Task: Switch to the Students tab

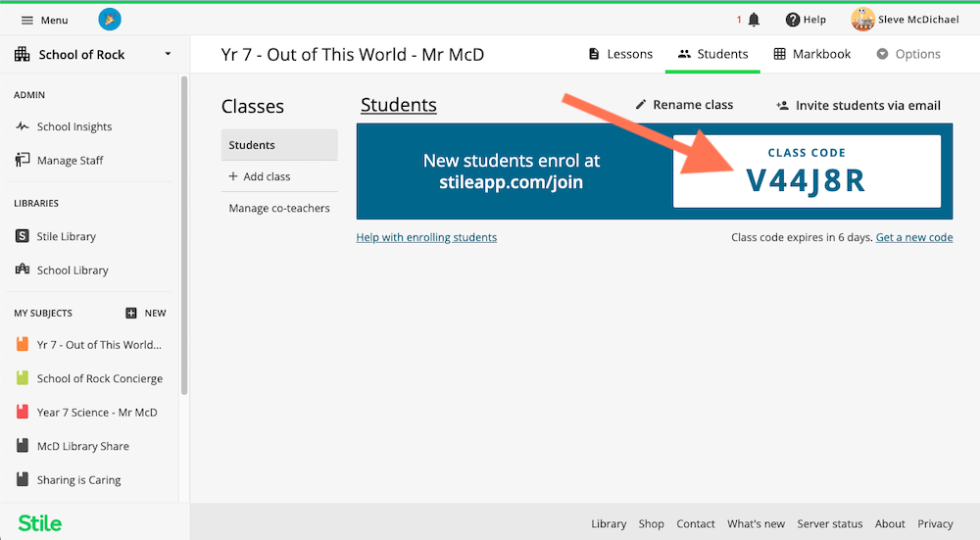Action: (713, 54)
